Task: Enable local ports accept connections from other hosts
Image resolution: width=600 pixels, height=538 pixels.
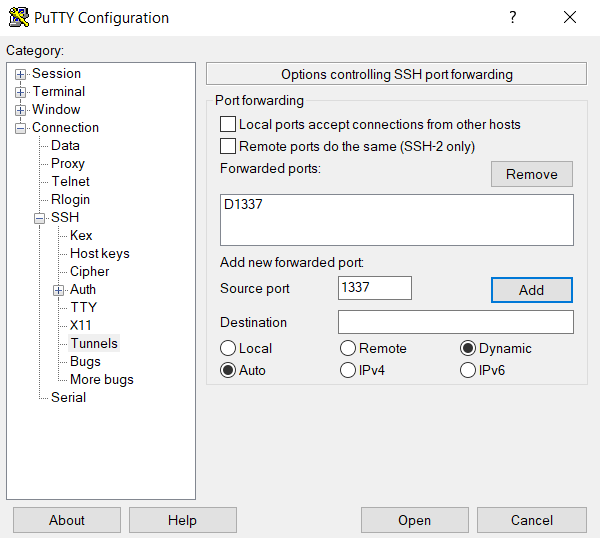Action: [228, 125]
